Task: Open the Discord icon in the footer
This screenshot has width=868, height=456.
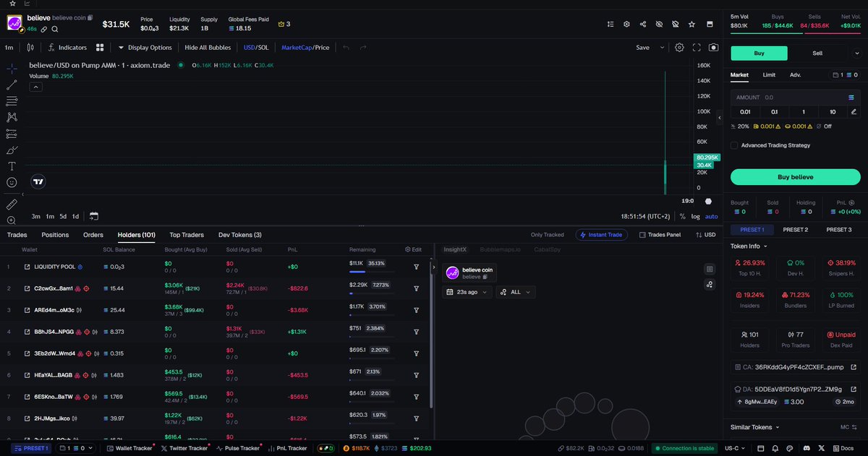Action: [x=805, y=448]
